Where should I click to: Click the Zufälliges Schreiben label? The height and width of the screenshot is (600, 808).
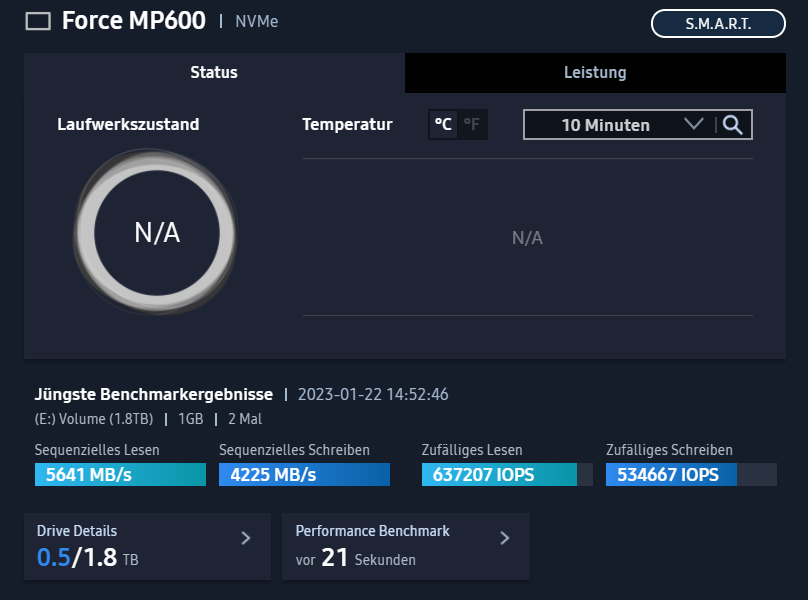tap(669, 450)
